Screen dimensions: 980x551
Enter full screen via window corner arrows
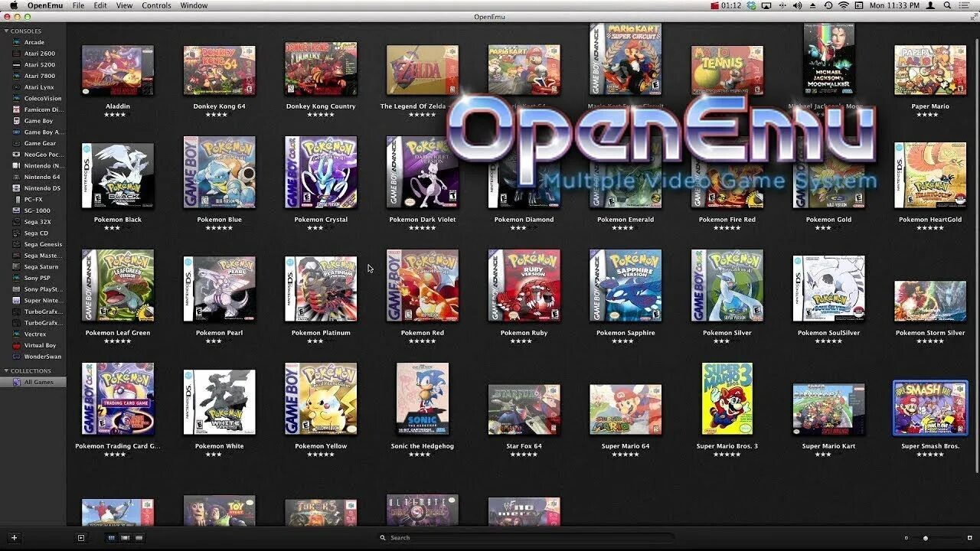point(972,17)
